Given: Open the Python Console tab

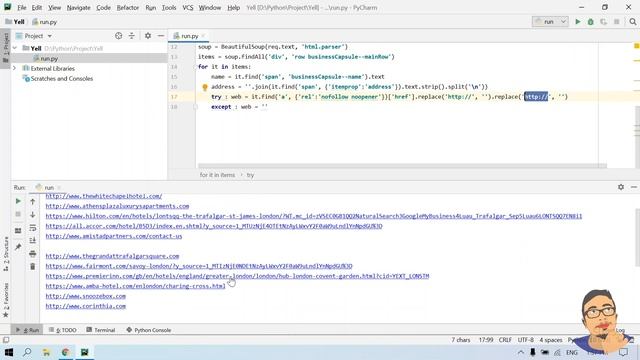Looking at the screenshot, I should click(x=149, y=330).
